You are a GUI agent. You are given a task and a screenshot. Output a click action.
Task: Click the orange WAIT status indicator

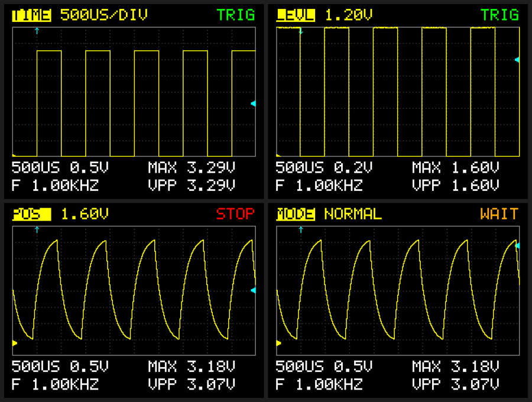coord(499,214)
